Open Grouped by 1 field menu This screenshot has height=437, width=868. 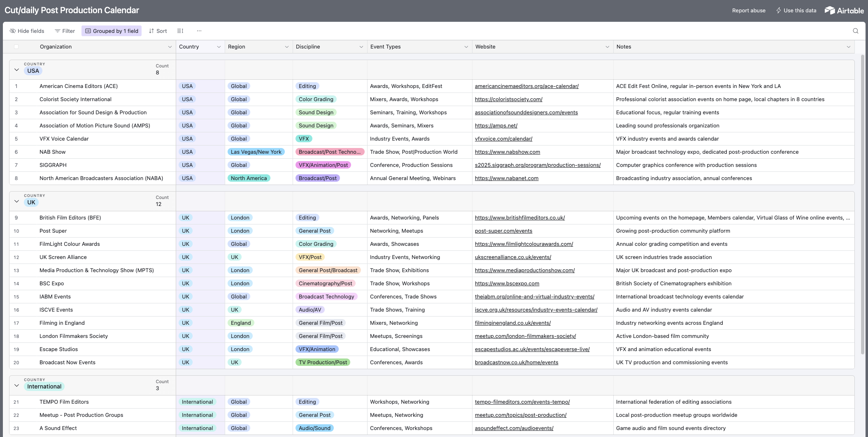coord(112,31)
